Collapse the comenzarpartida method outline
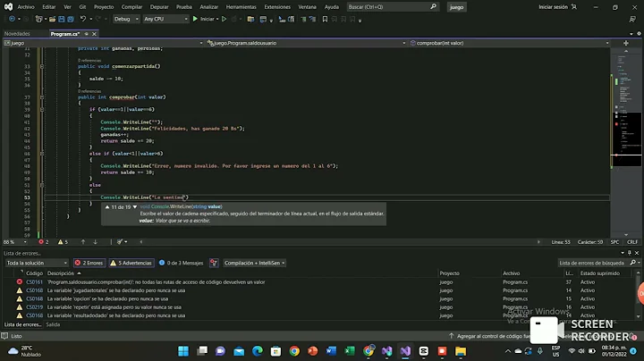Image resolution: width=644 pixels, height=361 pixels. tap(42, 66)
